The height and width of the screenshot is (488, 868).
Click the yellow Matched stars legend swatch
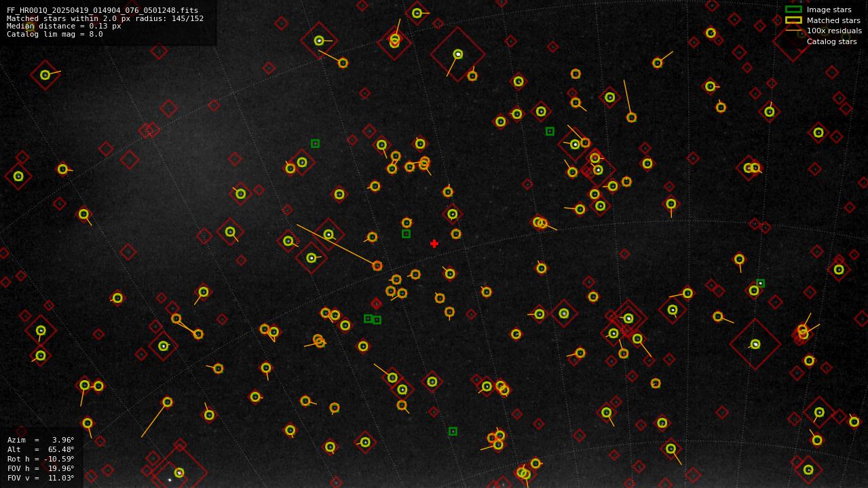(793, 20)
